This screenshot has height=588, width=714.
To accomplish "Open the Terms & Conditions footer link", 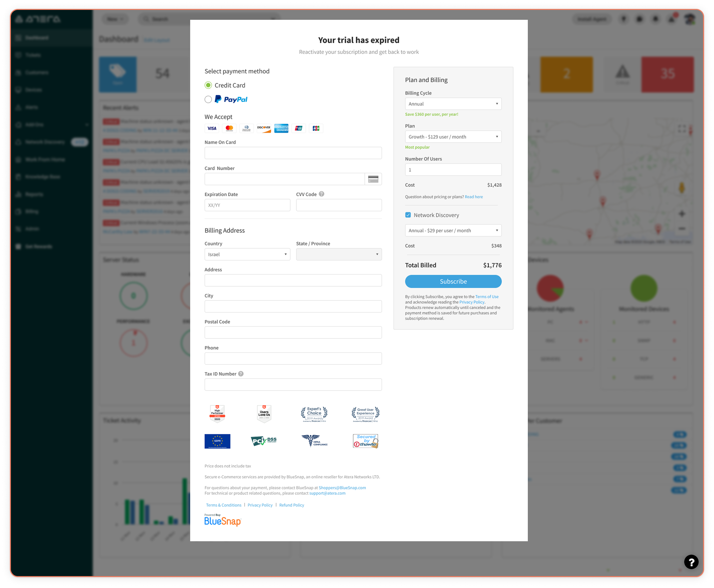I will 224,505.
